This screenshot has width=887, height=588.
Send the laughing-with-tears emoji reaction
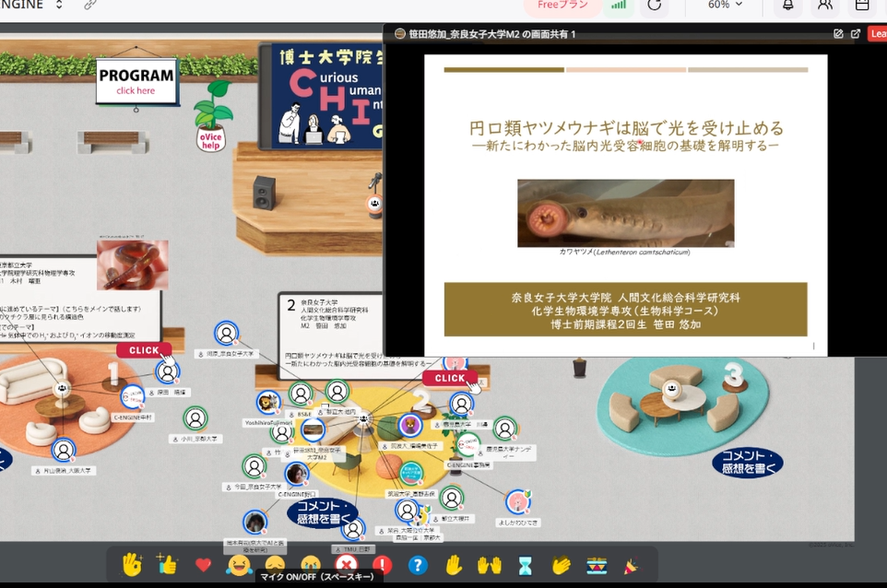[239, 565]
